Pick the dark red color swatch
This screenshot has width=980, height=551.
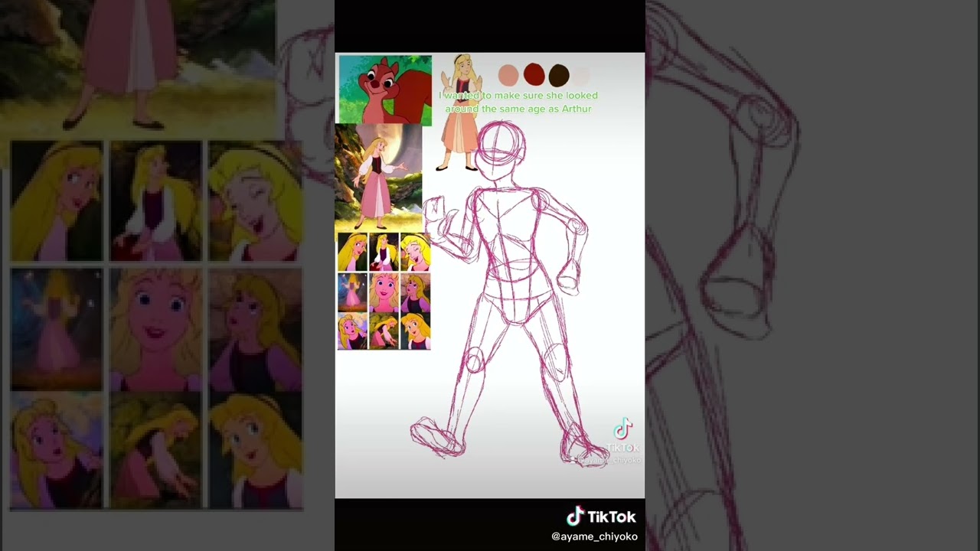534,75
